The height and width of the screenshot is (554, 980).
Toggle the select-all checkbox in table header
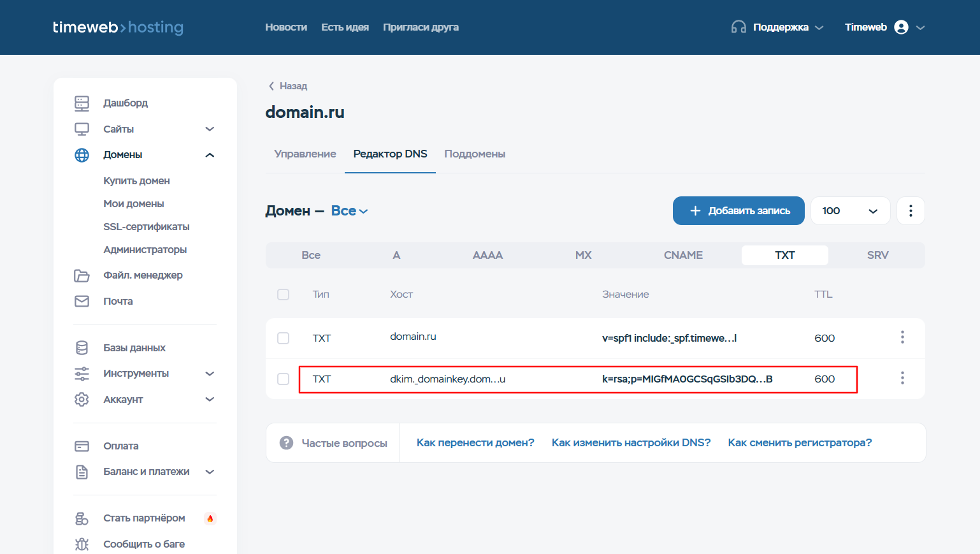pos(284,295)
